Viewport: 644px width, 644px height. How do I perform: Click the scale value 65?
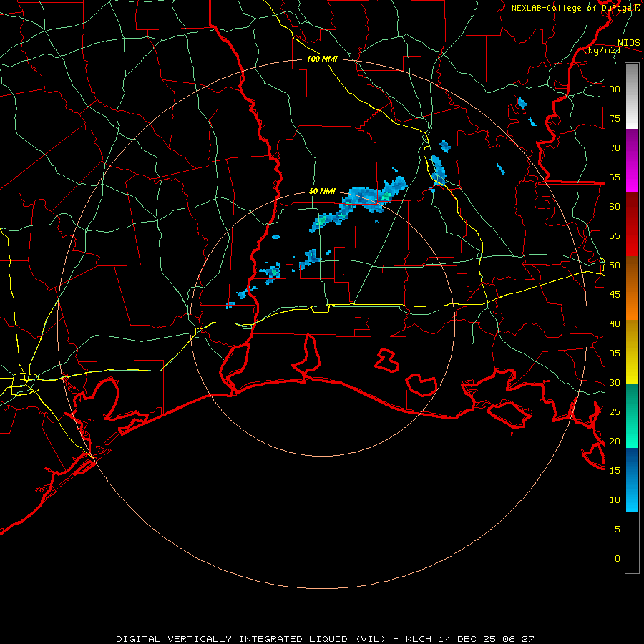(x=615, y=177)
